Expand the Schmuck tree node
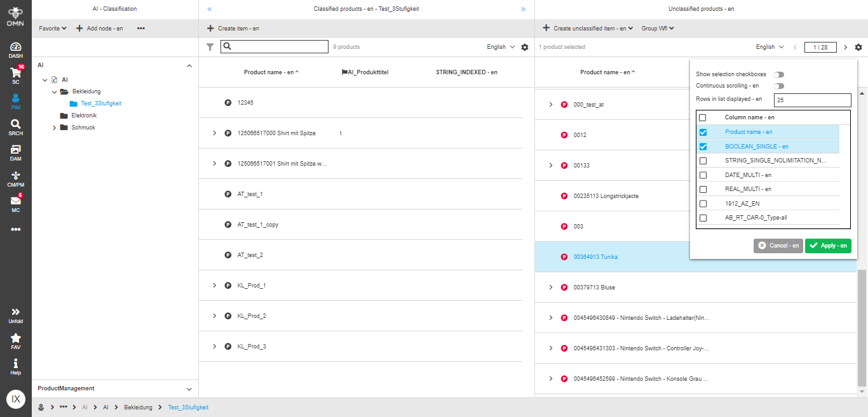This screenshot has width=868, height=417. pyautogui.click(x=55, y=127)
